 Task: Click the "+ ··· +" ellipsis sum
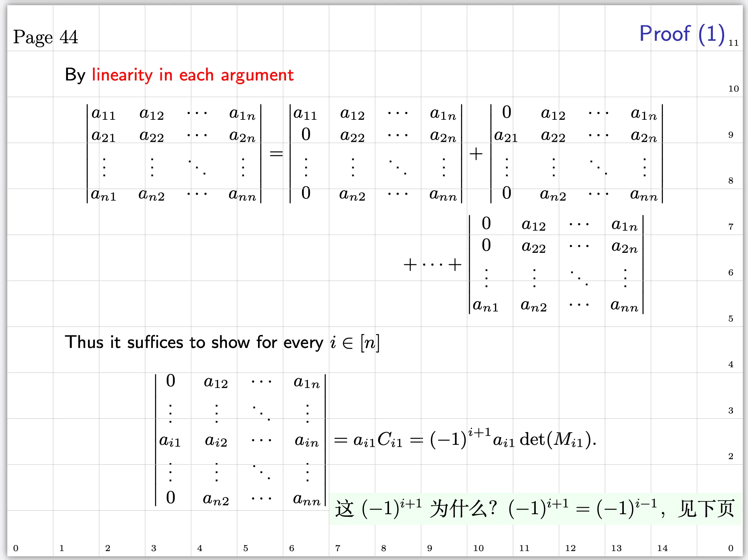point(432,265)
